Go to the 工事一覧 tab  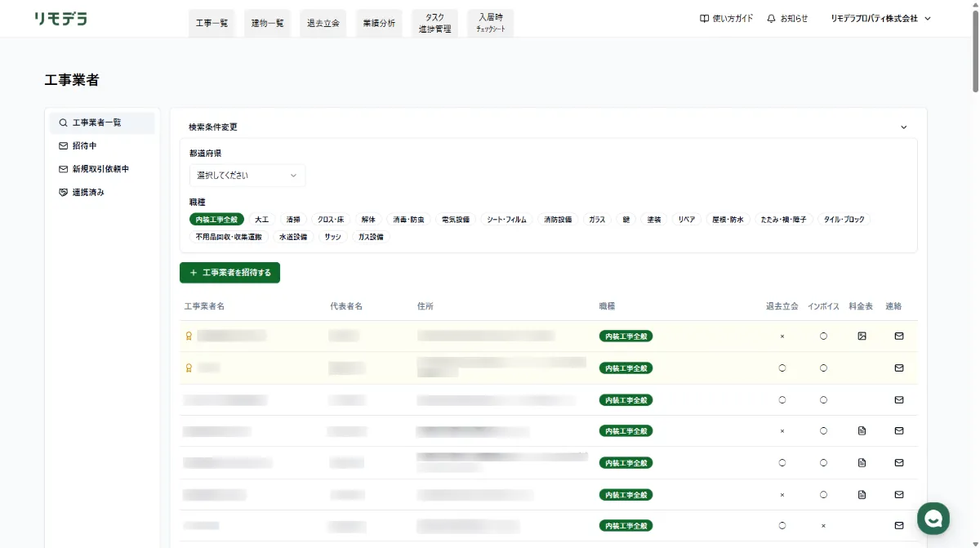[212, 23]
